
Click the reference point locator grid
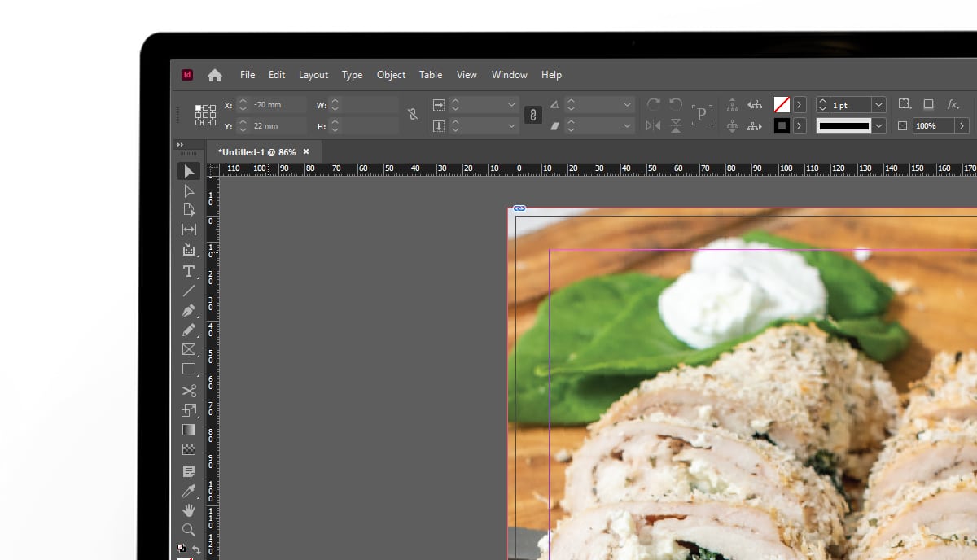pyautogui.click(x=205, y=115)
